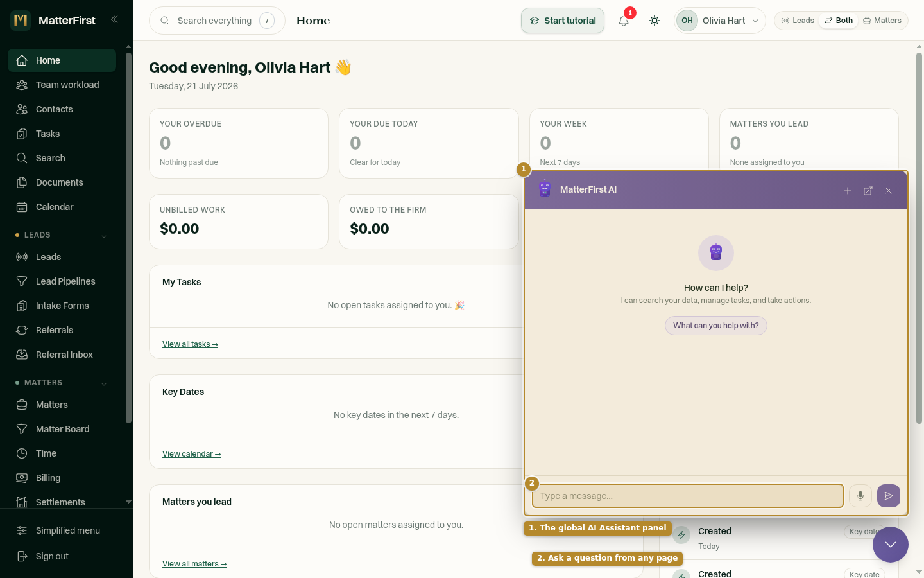
Task: Start a new AI chat with plus icon
Action: (848, 191)
